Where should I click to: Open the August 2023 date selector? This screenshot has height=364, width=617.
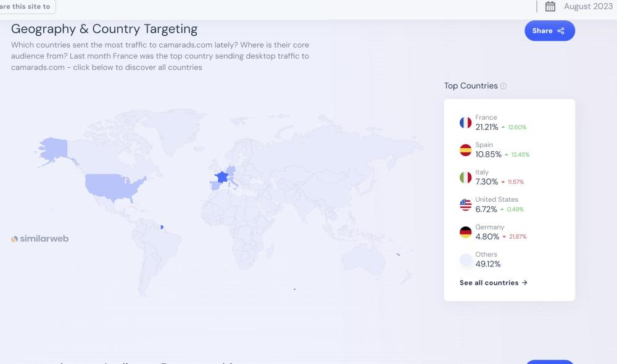pyautogui.click(x=587, y=6)
